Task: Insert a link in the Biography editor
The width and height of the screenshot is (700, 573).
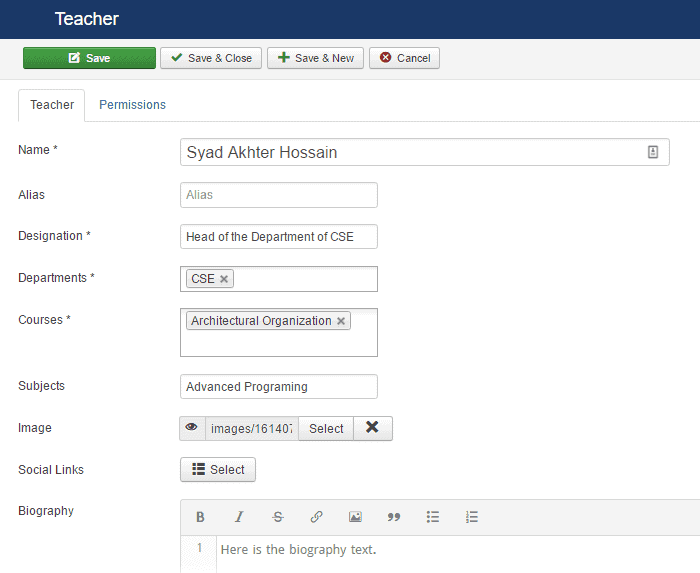Action: point(316,517)
